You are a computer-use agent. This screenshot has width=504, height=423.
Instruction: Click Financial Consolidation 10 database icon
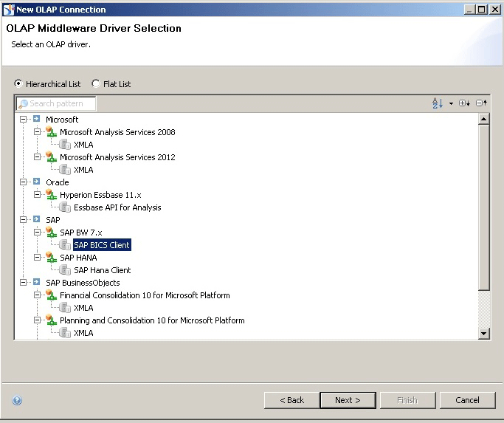click(x=51, y=295)
